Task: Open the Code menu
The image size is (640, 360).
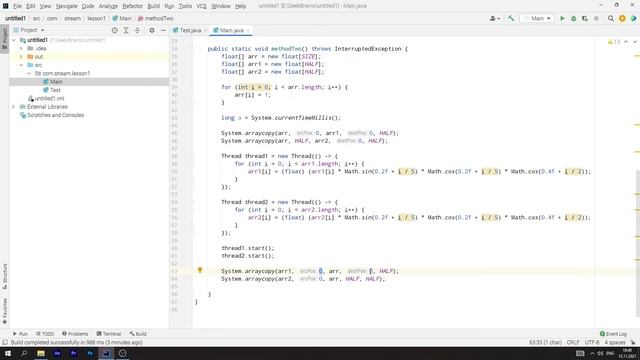Action: coord(88,6)
